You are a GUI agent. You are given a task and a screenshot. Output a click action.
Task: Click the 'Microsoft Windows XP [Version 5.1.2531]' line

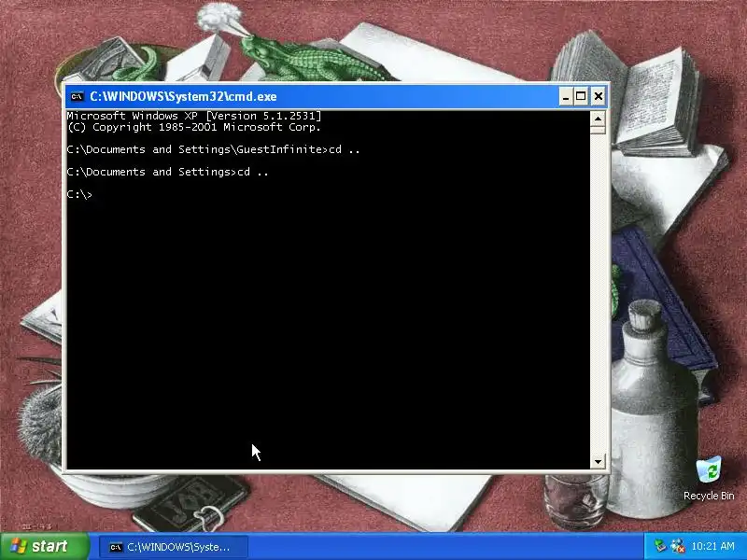pos(194,116)
